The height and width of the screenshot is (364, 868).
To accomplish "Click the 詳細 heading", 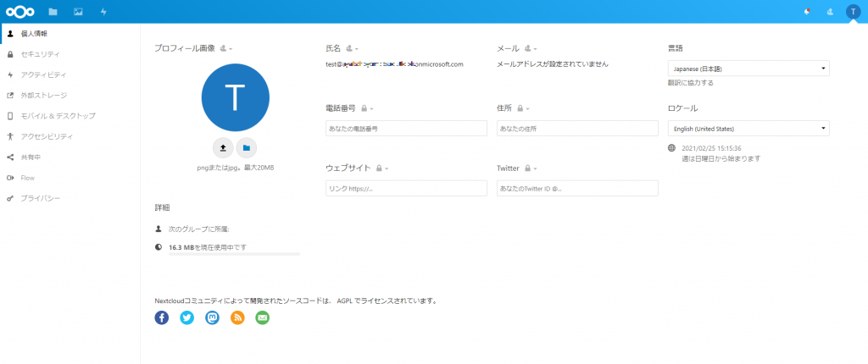I will click(162, 208).
